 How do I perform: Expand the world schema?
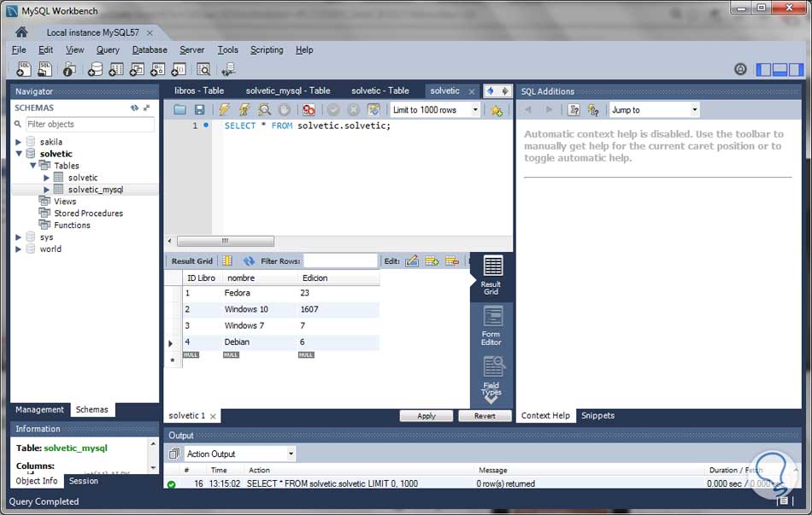click(x=18, y=249)
